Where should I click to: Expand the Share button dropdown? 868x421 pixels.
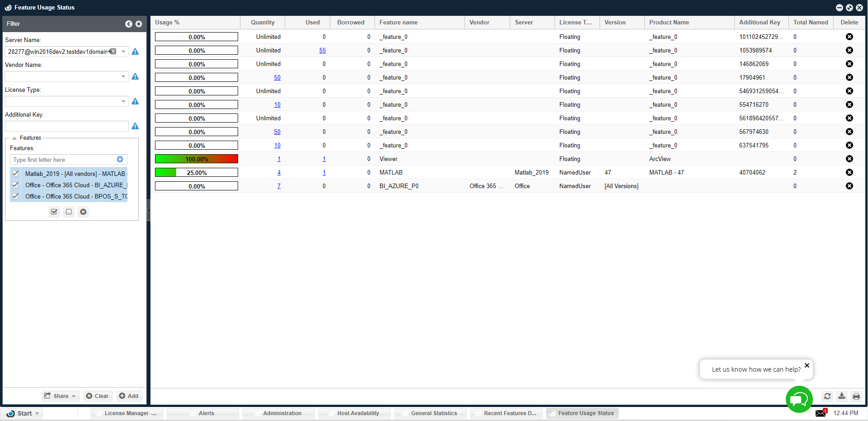(x=74, y=396)
